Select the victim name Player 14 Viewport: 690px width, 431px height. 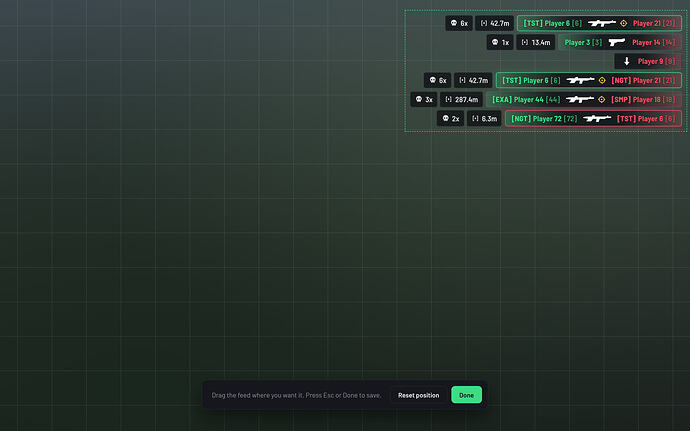(653, 42)
